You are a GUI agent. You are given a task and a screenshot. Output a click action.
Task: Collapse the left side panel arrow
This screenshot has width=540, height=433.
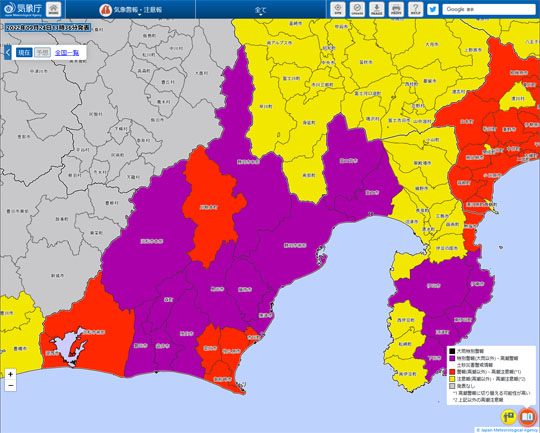click(x=8, y=52)
